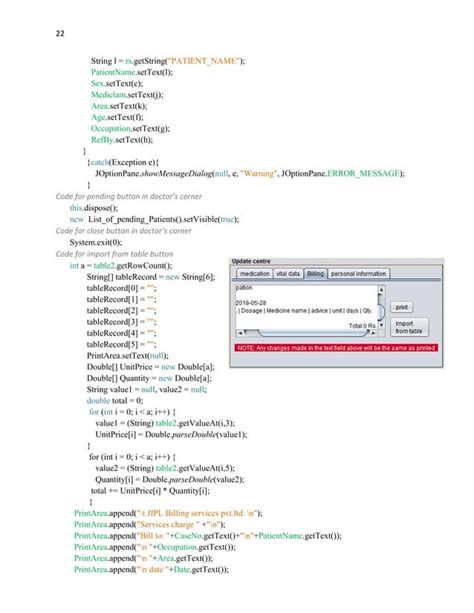
Task: Click the 'Update centre' panel title
Action: 251,261
